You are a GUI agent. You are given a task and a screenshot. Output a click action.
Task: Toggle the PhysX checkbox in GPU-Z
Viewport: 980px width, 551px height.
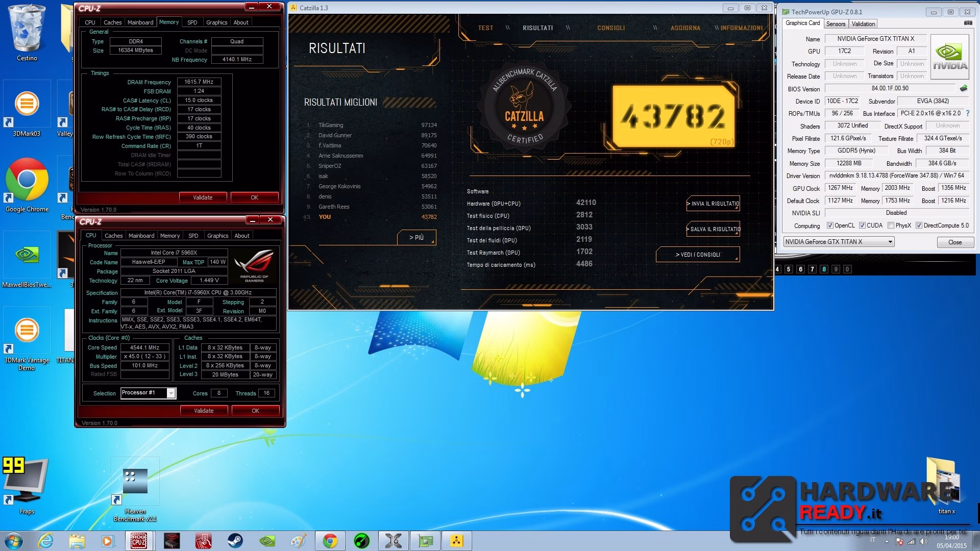pyautogui.click(x=891, y=226)
